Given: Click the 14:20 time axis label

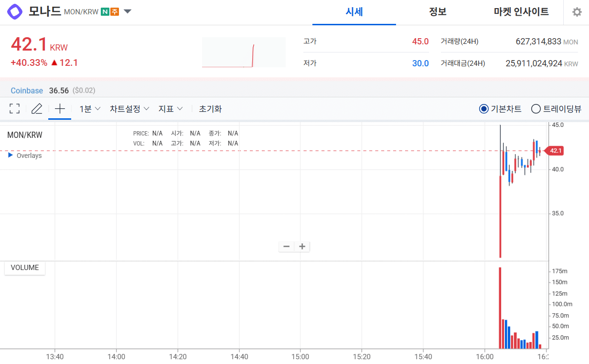Looking at the screenshot, I should point(178,356).
